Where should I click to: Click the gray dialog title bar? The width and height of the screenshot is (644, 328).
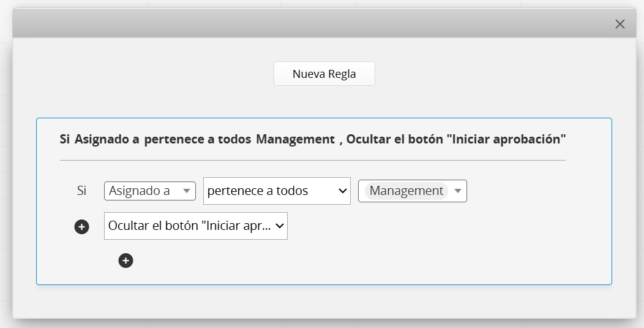pos(306,24)
